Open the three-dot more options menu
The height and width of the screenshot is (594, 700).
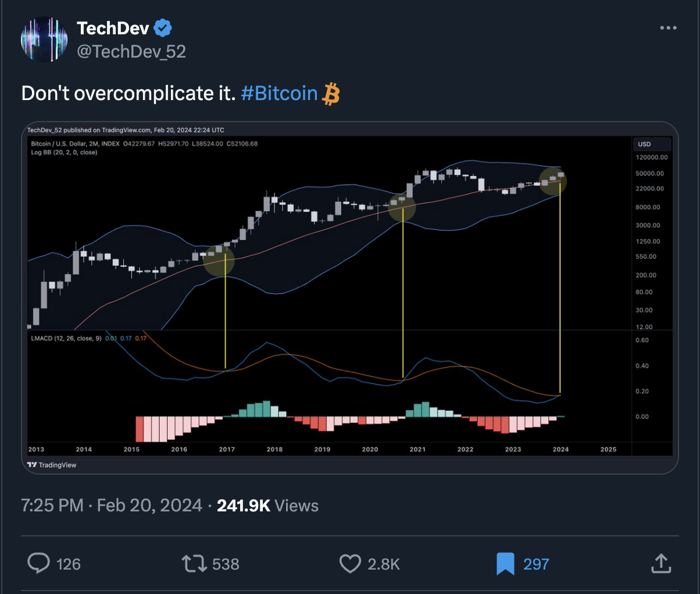pos(668,28)
